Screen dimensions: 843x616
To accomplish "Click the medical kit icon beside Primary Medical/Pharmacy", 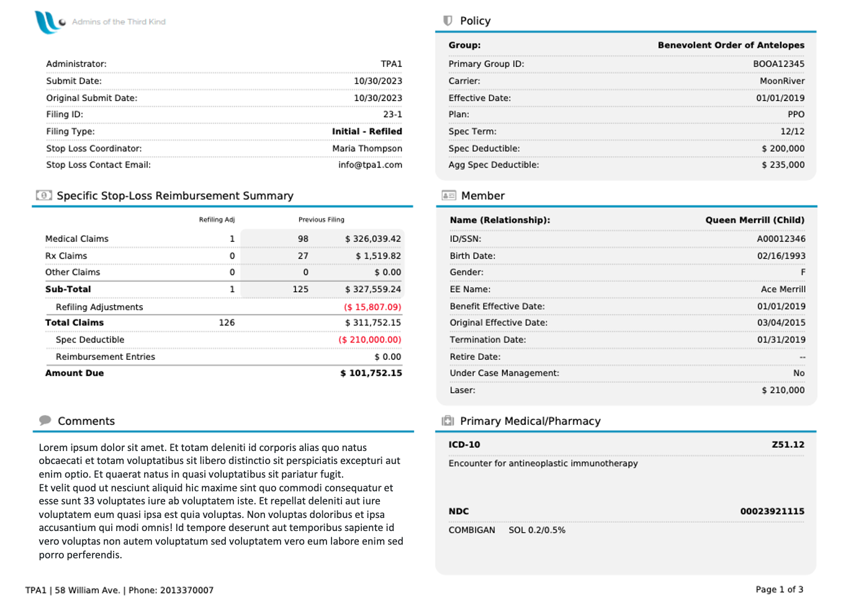I will pyautogui.click(x=448, y=421).
